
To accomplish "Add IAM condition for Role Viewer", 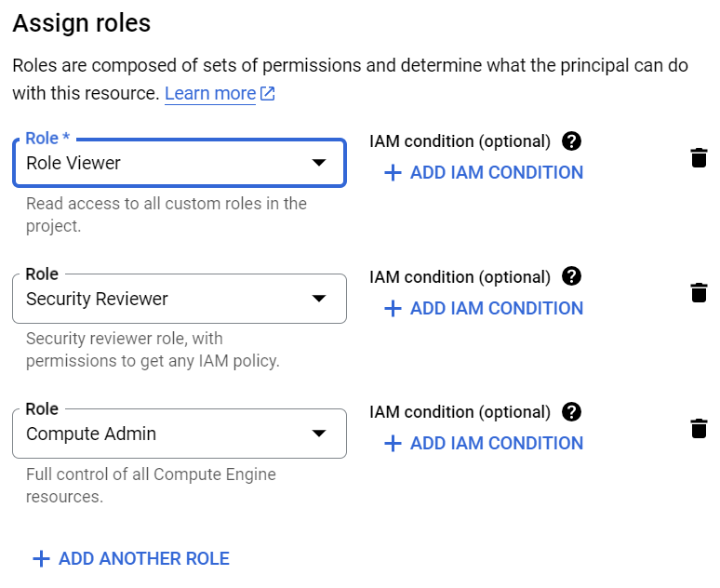I will [484, 172].
